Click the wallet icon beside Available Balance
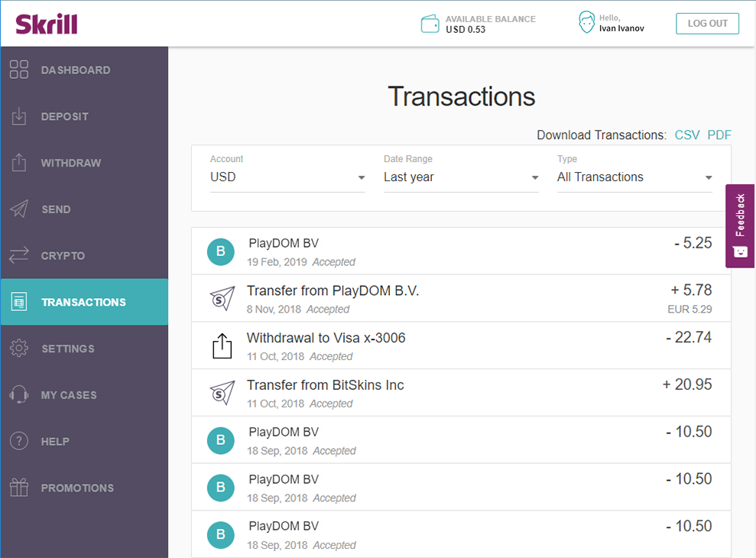The height and width of the screenshot is (558, 756). click(430, 24)
